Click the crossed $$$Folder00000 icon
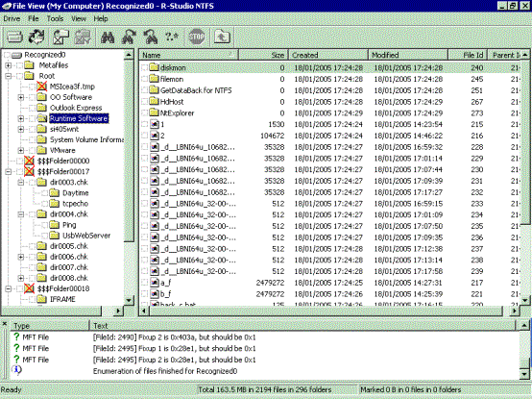Viewport: 532px width, 399px height. click(29, 161)
